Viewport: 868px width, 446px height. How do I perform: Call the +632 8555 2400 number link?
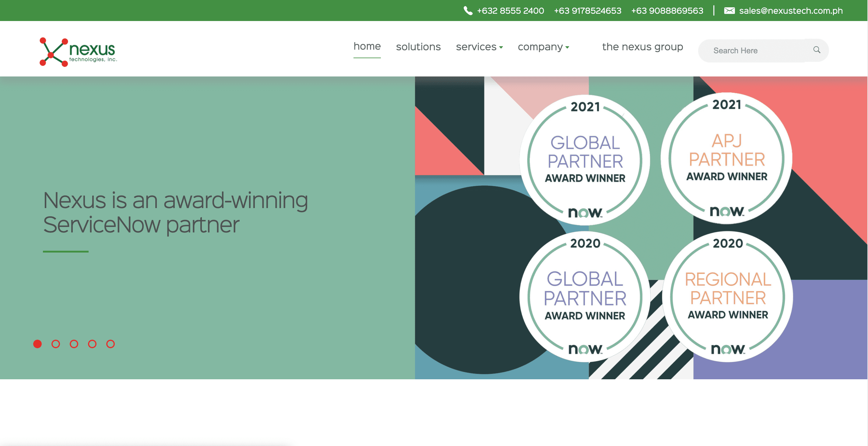(x=510, y=11)
